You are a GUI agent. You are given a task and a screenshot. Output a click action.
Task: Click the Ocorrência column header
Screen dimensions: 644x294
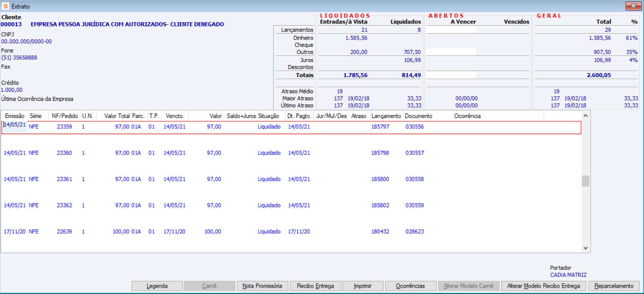pyautogui.click(x=468, y=116)
